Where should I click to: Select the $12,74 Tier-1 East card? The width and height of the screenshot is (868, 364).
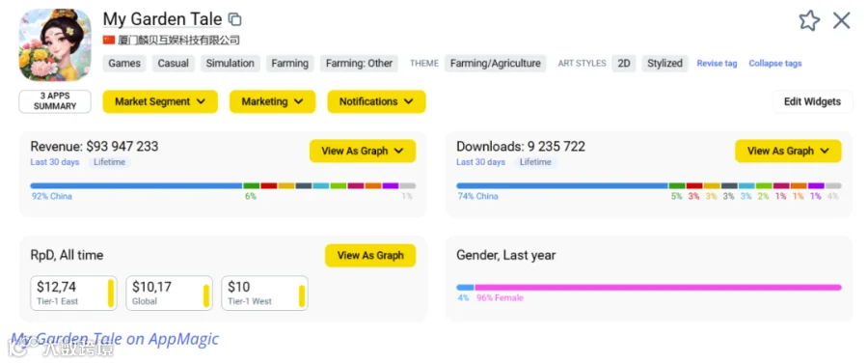73,294
